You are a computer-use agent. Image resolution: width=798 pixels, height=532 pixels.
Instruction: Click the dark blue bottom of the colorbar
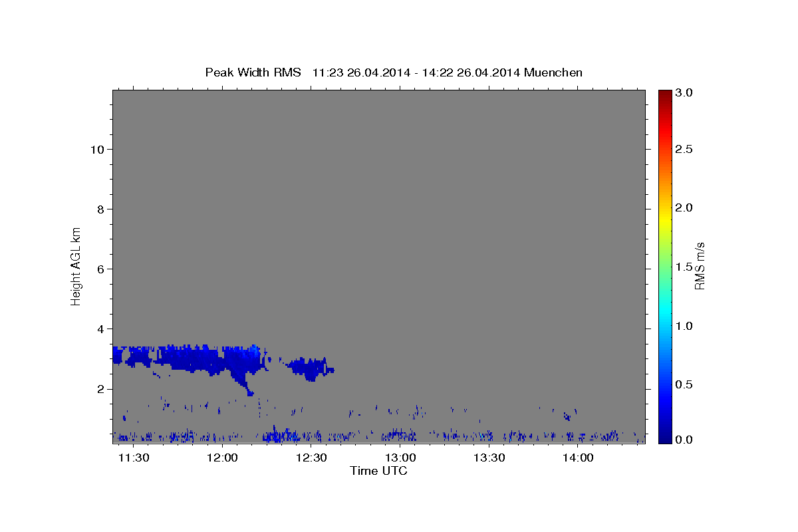(664, 436)
